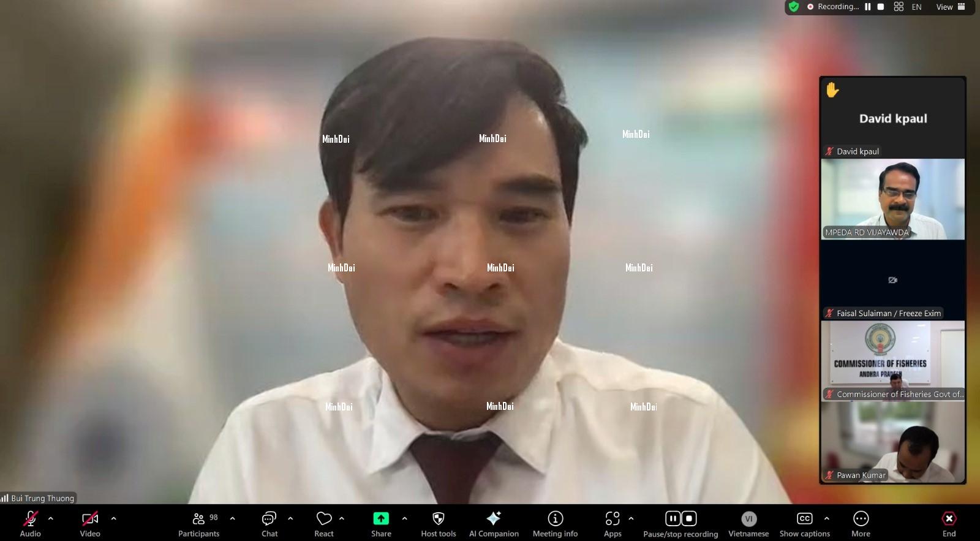Click the red recording indicator dot
The width and height of the screenshot is (980, 541).
(810, 7)
